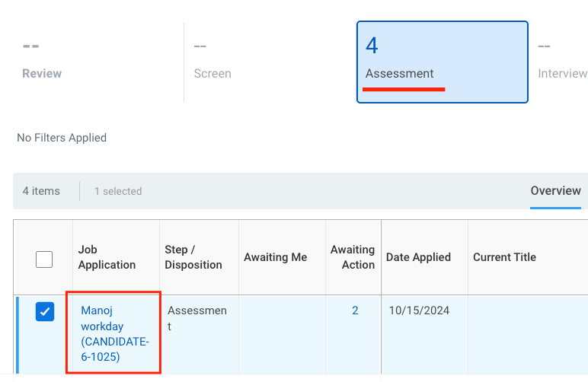Image resolution: width=588 pixels, height=382 pixels.
Task: Click the Awaiting Action count 2 link
Action: [355, 310]
